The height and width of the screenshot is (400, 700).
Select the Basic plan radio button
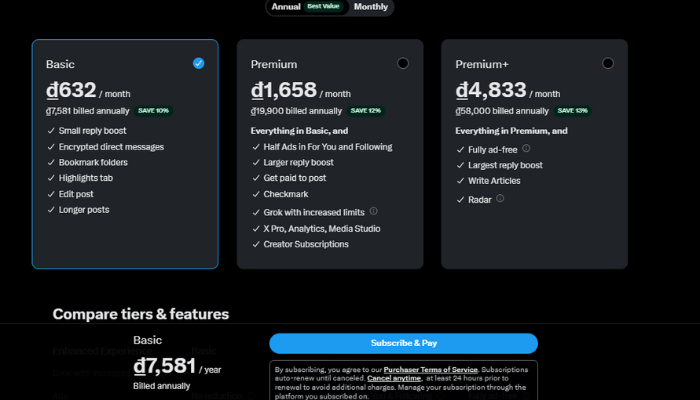click(198, 63)
